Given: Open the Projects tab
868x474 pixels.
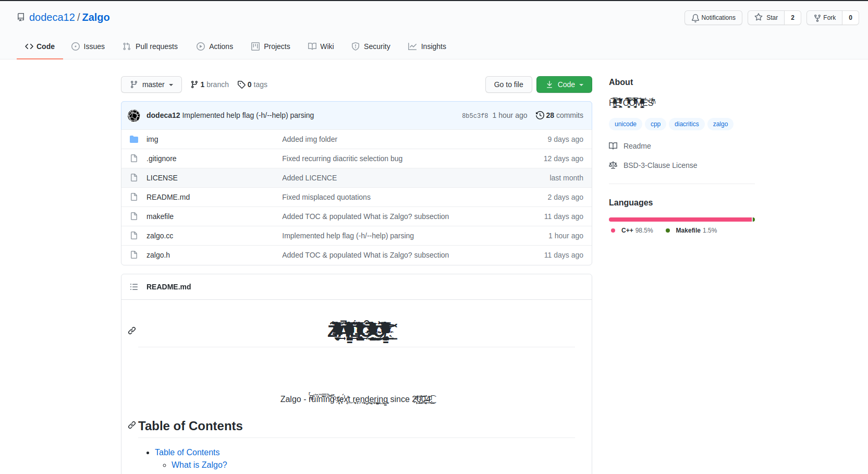Looking at the screenshot, I should (x=271, y=46).
